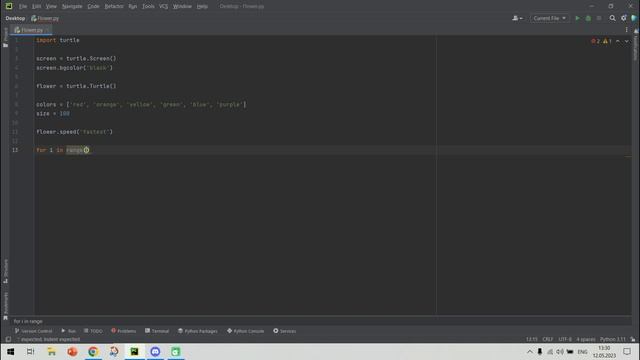Change CRLF line separator setting
The height and width of the screenshot is (360, 640).
pos(548,339)
